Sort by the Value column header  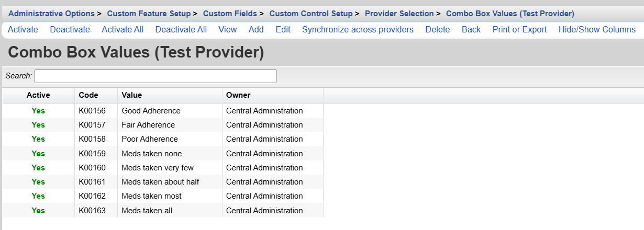coord(132,95)
